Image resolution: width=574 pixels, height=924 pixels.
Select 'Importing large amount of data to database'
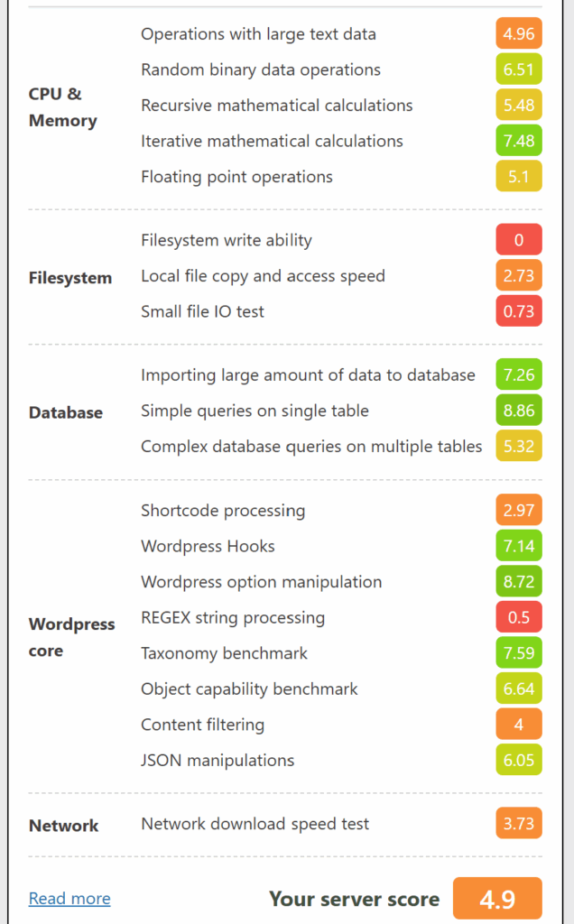point(308,374)
